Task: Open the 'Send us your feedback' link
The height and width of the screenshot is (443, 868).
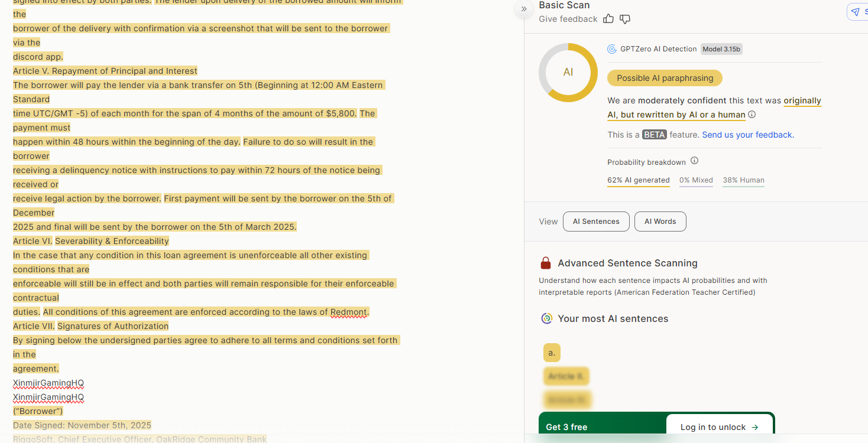Action: (748, 135)
